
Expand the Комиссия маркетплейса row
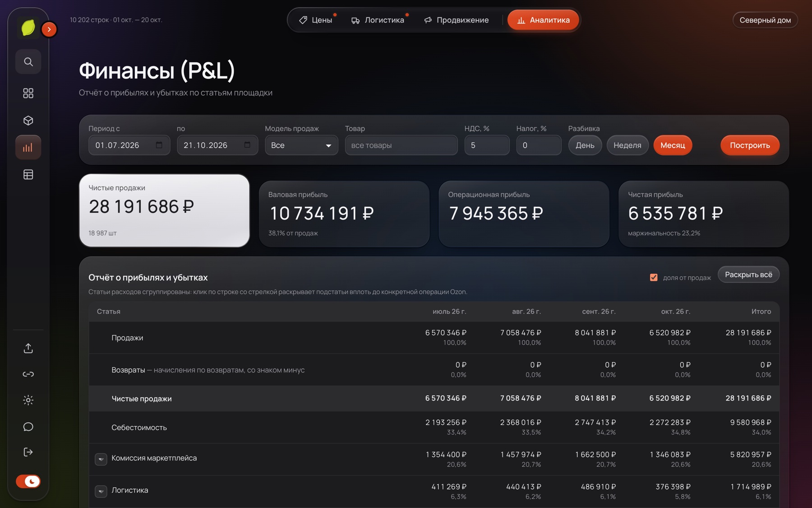click(101, 459)
